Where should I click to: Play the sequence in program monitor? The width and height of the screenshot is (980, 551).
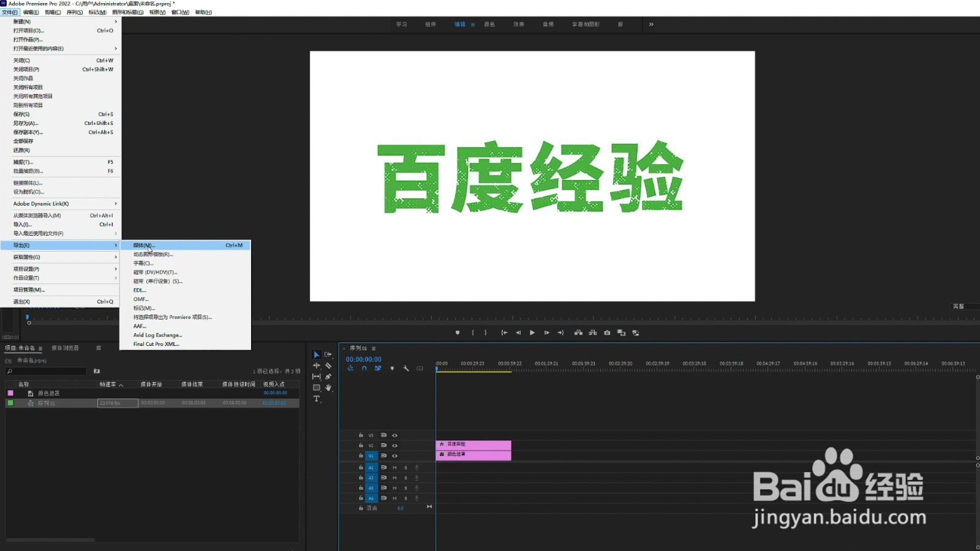[x=532, y=332]
